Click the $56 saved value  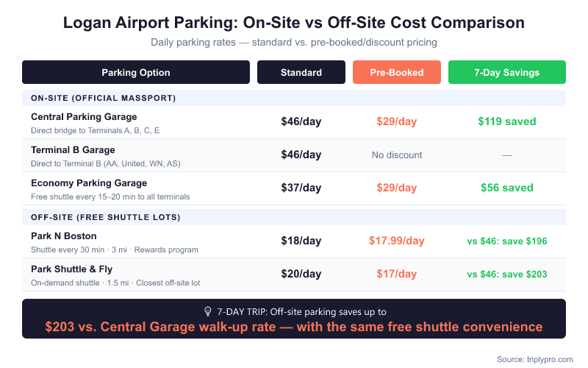coord(507,188)
